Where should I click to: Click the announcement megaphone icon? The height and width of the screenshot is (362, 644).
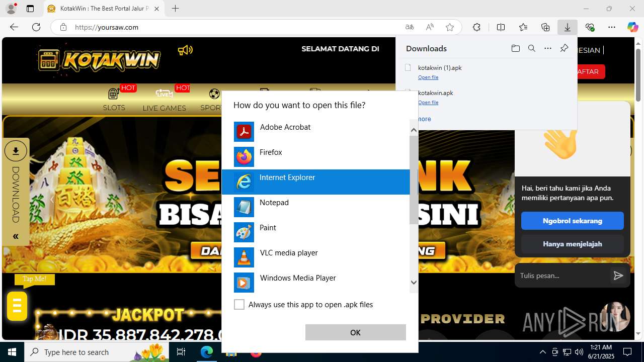click(x=185, y=50)
